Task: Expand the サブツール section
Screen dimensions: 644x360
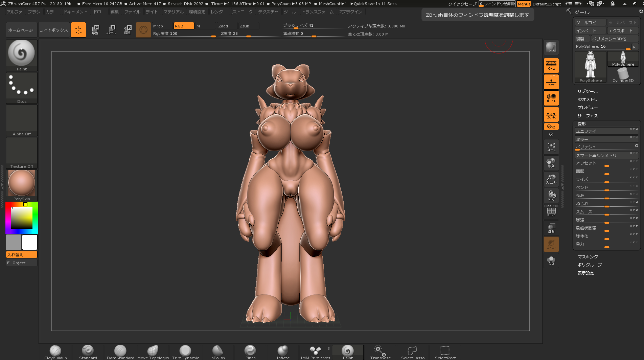Action: pos(588,91)
